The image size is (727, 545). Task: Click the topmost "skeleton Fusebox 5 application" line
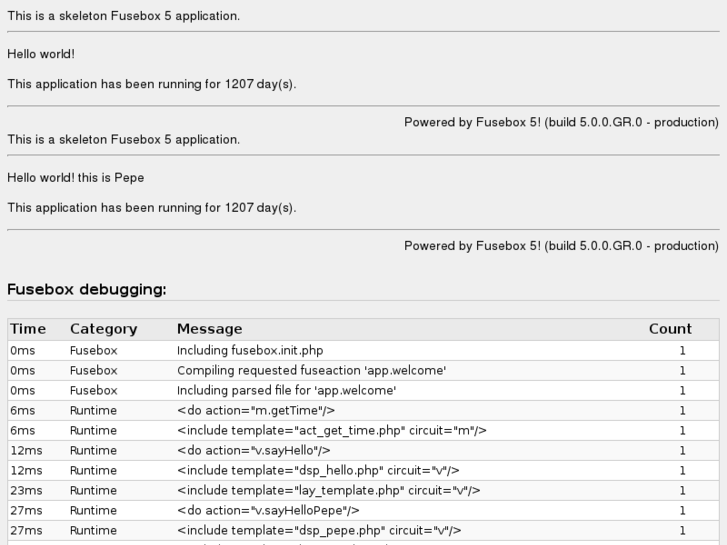pyautogui.click(x=123, y=16)
